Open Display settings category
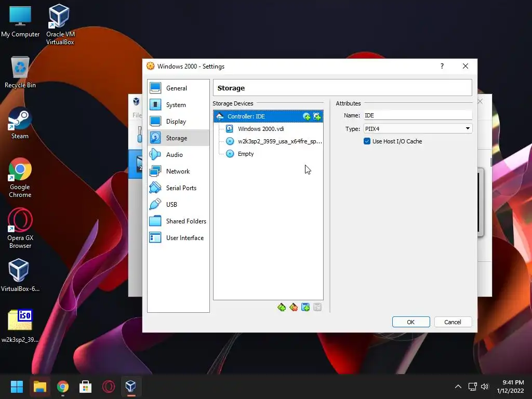Viewport: 532px width, 399px height. tap(179, 122)
